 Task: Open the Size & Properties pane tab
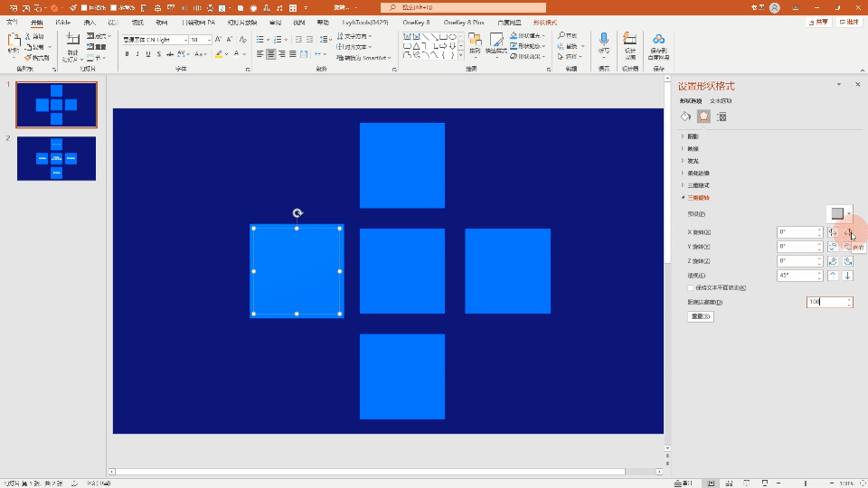(x=722, y=117)
